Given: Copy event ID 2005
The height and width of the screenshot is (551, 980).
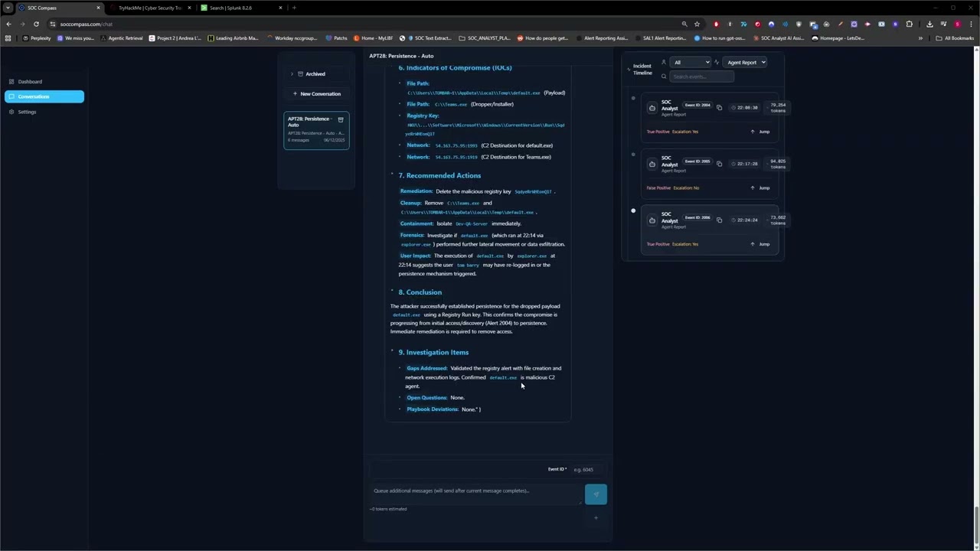Looking at the screenshot, I should coord(719,164).
